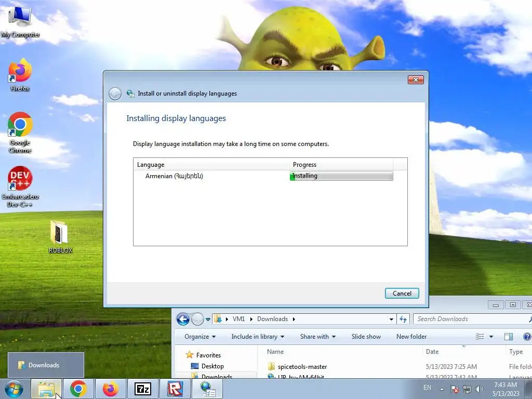Screen dimensions: 532x399
Task: Open the Organize menu
Action: click(x=200, y=337)
